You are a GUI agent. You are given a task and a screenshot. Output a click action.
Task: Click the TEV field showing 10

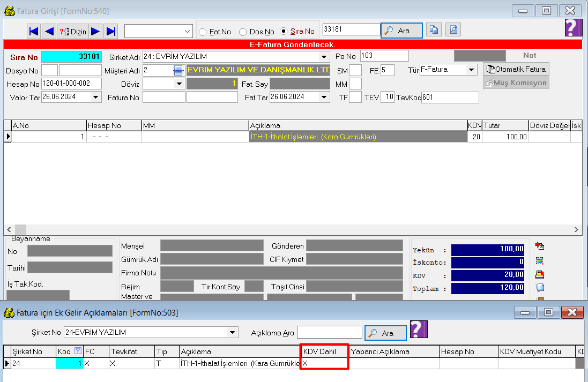[x=388, y=97]
